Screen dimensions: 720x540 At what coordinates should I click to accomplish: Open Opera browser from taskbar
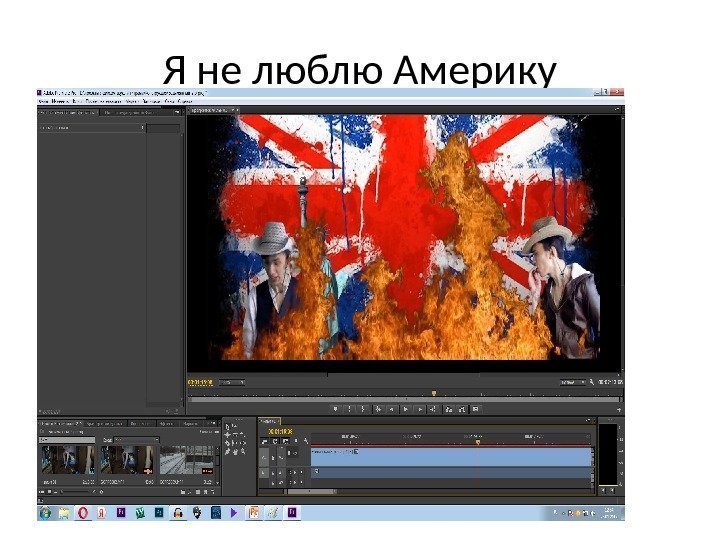(83, 513)
